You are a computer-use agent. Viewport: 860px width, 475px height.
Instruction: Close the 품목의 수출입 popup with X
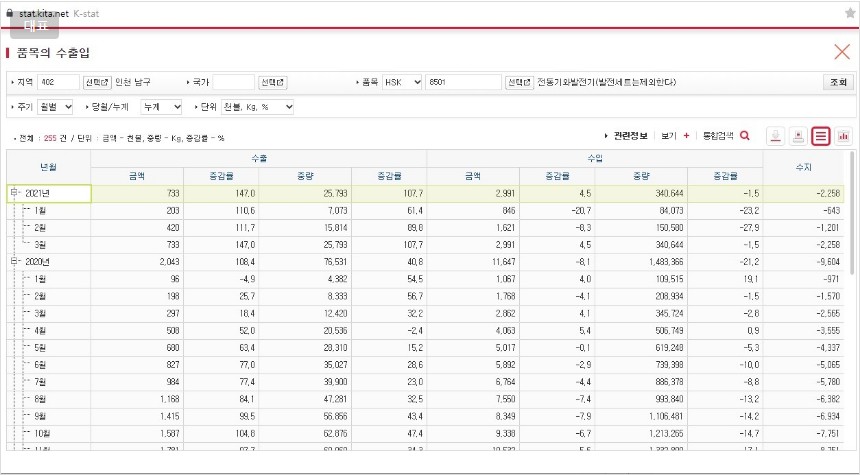(x=841, y=52)
